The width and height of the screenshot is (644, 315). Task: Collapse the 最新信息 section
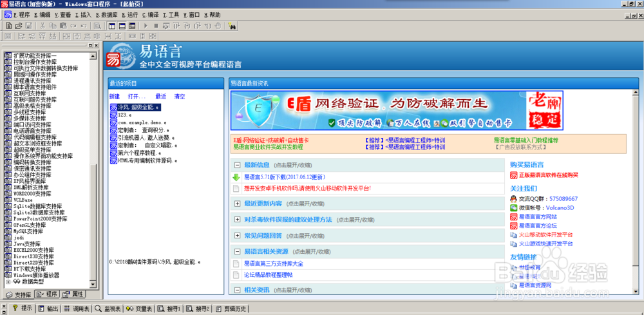coord(237,165)
